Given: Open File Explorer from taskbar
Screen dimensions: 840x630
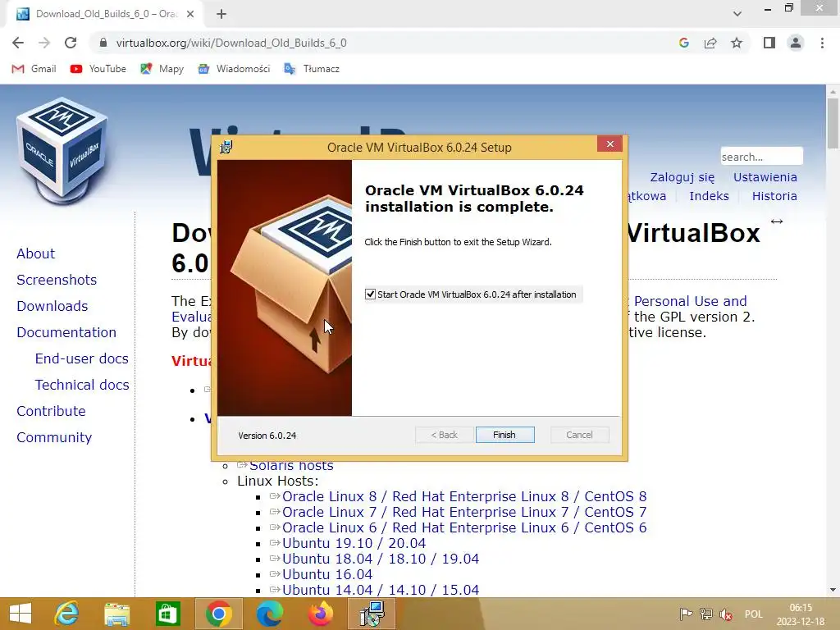Looking at the screenshot, I should tap(117, 614).
